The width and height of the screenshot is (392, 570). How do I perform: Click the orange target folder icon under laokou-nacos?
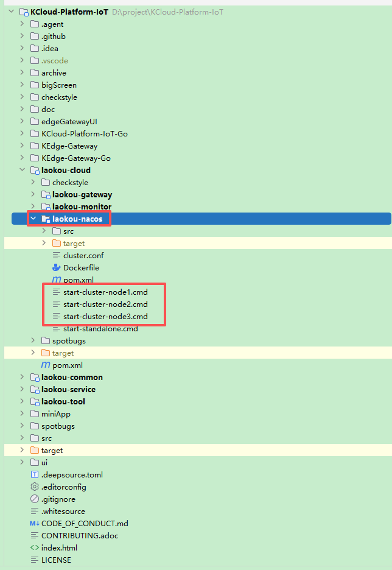pos(57,243)
